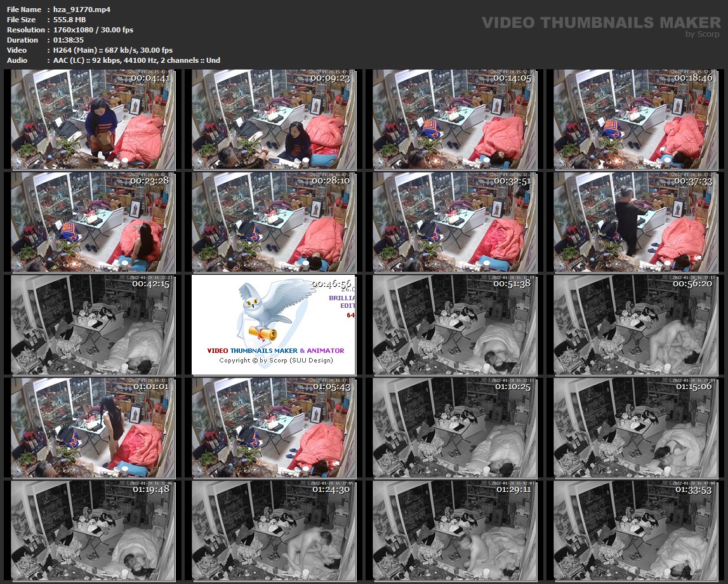Open the thumbnail stamped 01:10:25
728x584 pixels.
(x=454, y=427)
